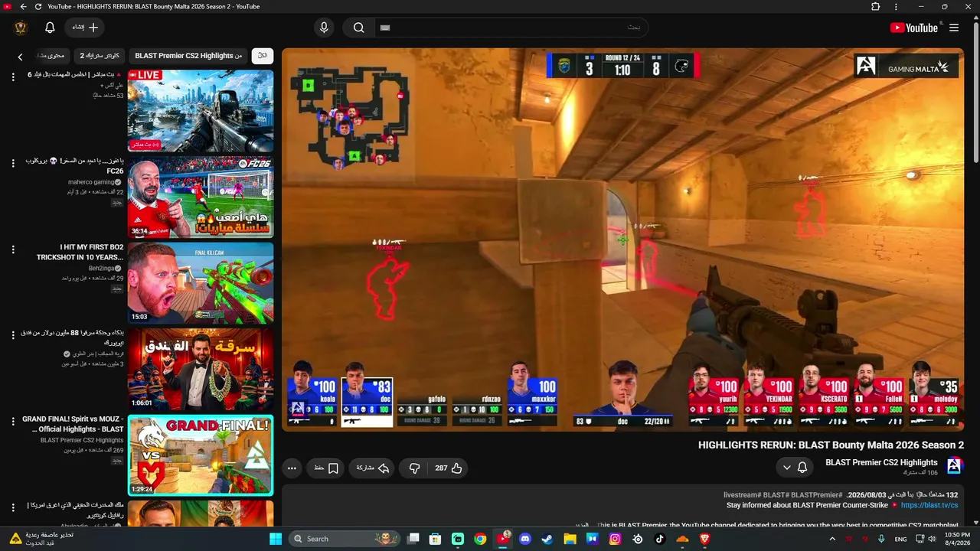Image resolution: width=980 pixels, height=551 pixels.
Task: Share the video (مشاركة)
Action: [x=372, y=468]
